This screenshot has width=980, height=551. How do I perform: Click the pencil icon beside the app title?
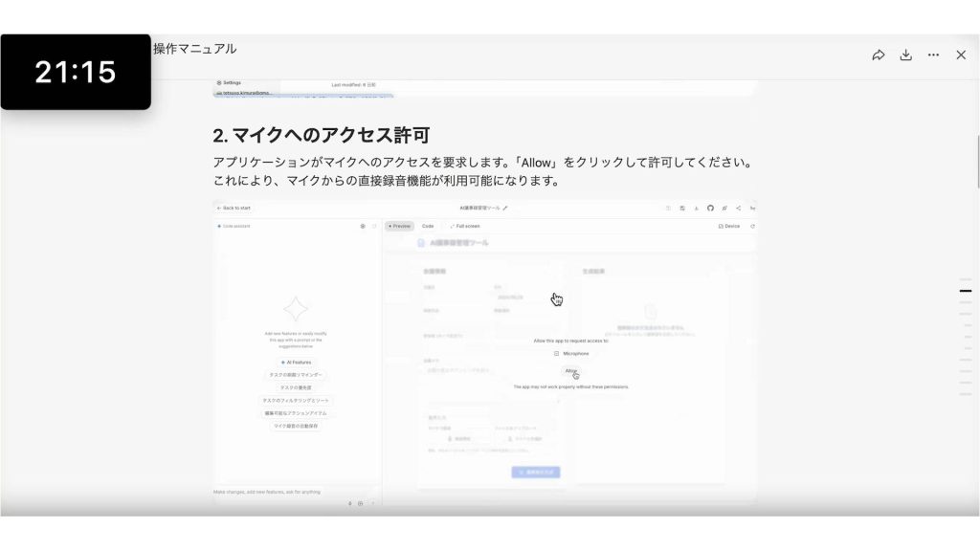tap(505, 208)
